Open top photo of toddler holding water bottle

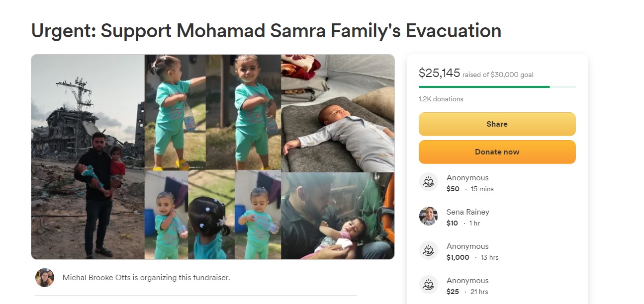coord(213,112)
